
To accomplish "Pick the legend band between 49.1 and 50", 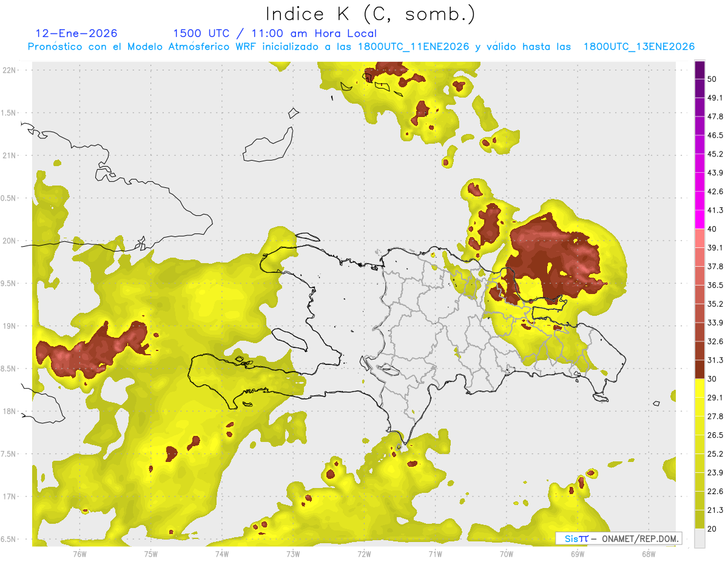I will point(699,88).
